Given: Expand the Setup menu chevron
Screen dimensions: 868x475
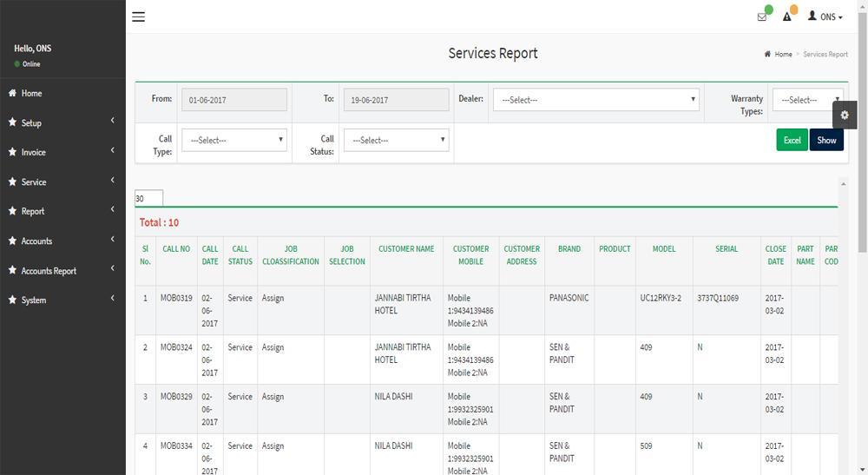Looking at the screenshot, I should (x=112, y=120).
